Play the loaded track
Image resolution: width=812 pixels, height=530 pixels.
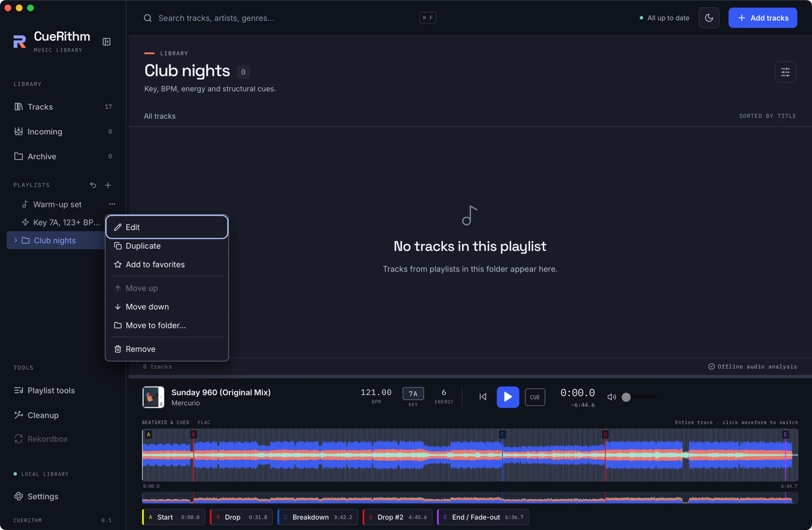click(508, 397)
